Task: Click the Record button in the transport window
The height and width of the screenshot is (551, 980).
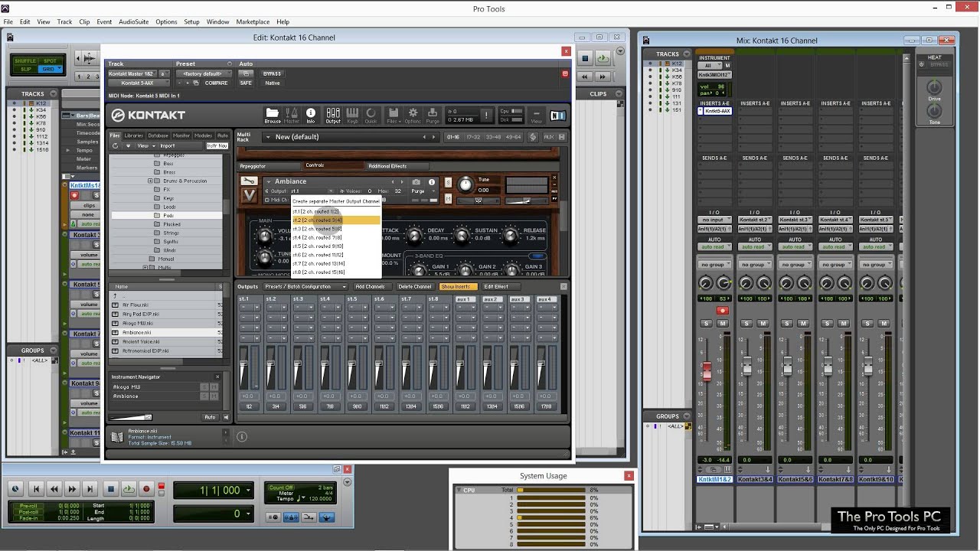Action: 147,488
